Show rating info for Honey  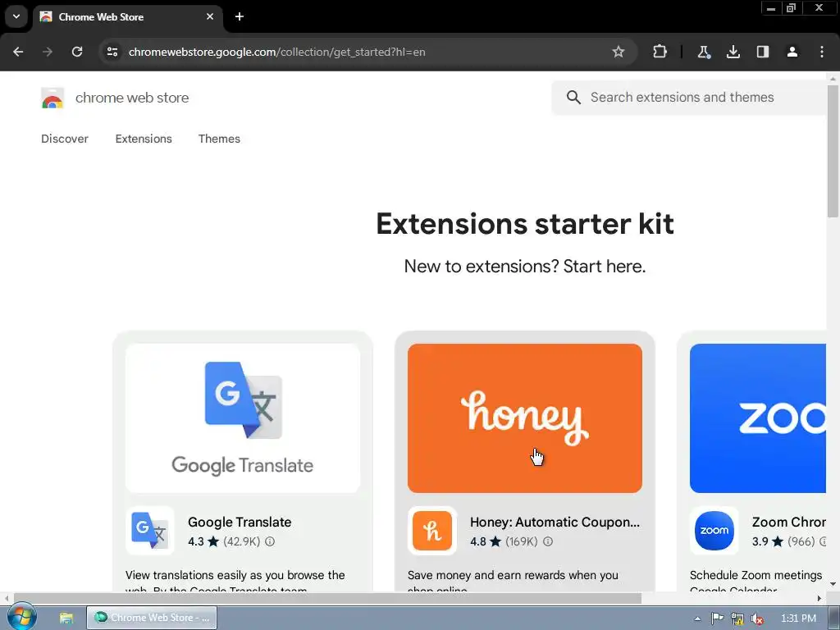[548, 541]
